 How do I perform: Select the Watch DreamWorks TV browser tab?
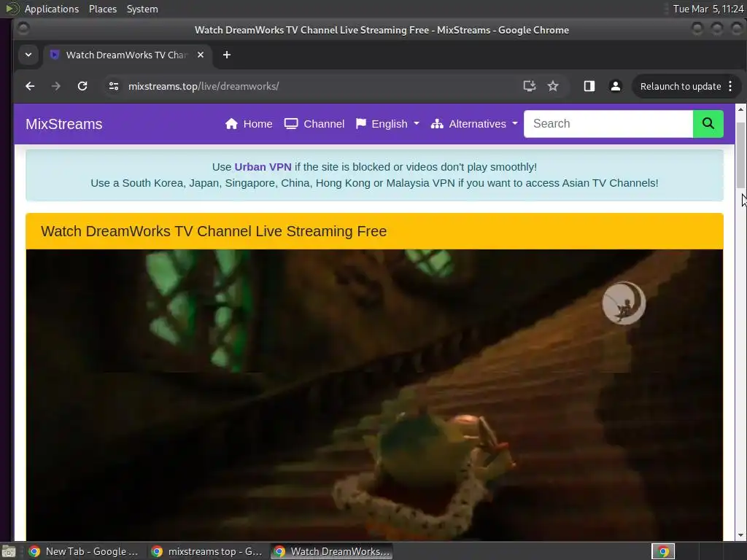[x=126, y=55]
